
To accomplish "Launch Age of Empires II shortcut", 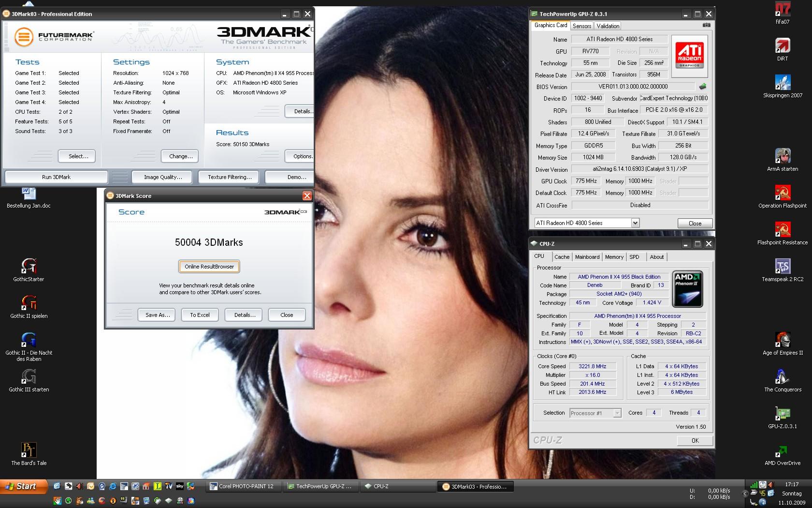I will pyautogui.click(x=782, y=340).
